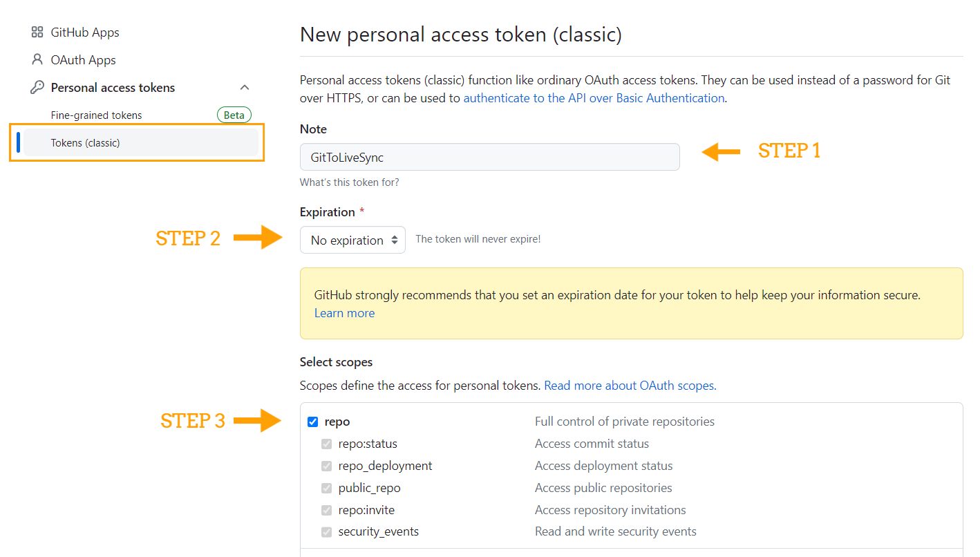
Task: Toggle the repo:status checkbox
Action: pos(327,444)
